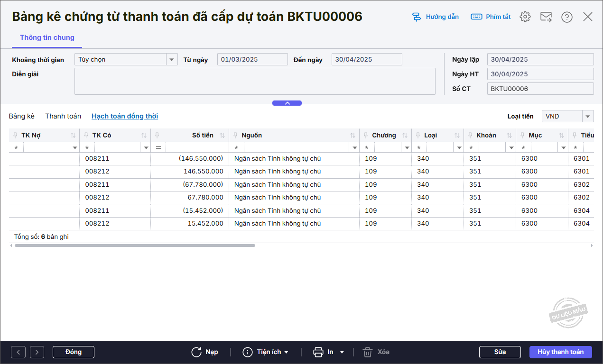Screen dimensions: 603x364
Task: Click Hủy thanh toán button
Action: [x=560, y=352]
